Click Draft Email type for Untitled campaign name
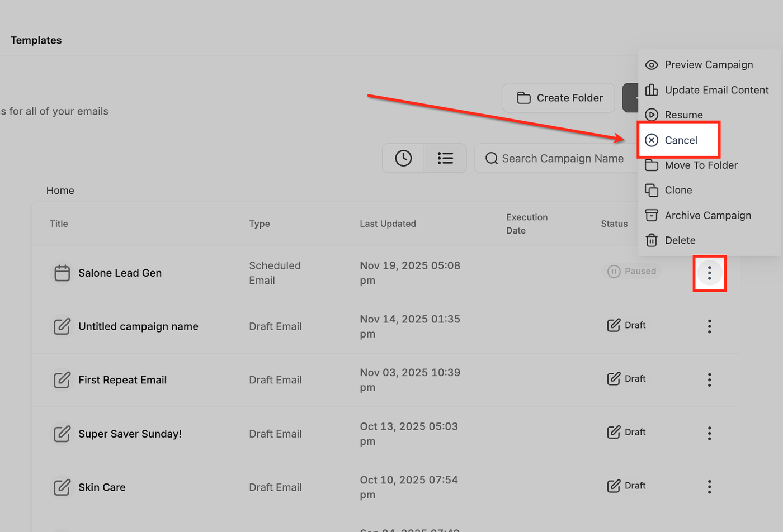Screen dimensions: 783x532 tap(275, 326)
